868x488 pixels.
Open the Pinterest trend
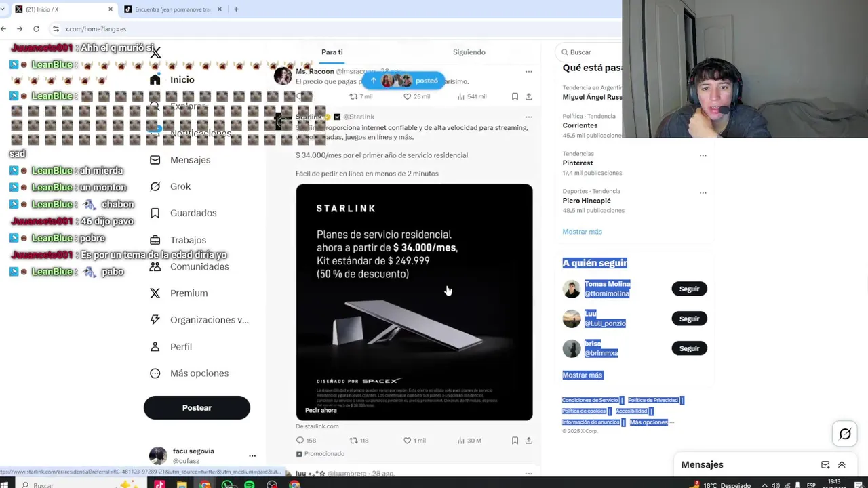coord(578,163)
